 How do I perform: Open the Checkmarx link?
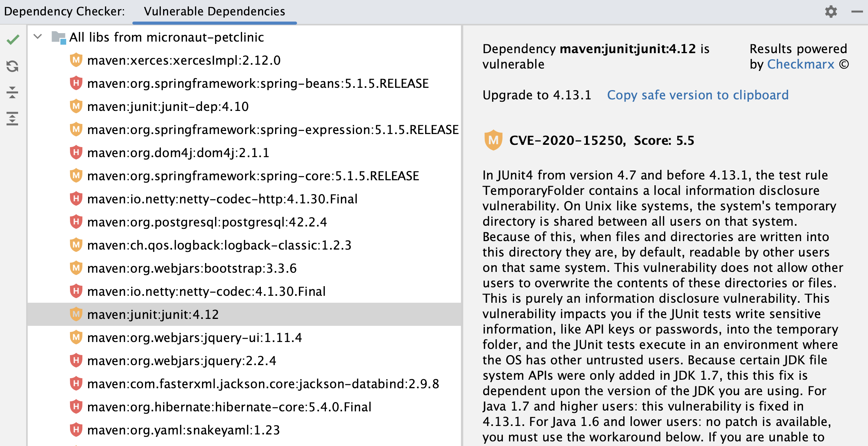(x=800, y=64)
